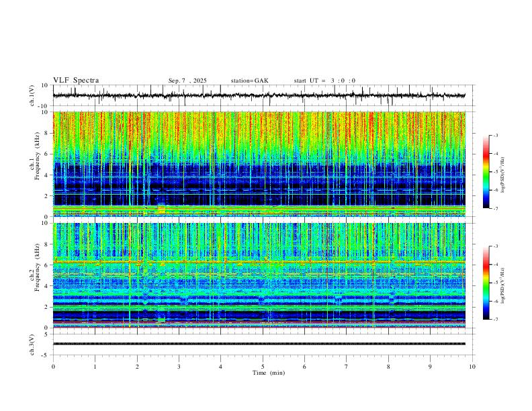This screenshot has height=411, width=532.
Task: Click the date "Sep. 7, 2025"
Action: (x=187, y=81)
